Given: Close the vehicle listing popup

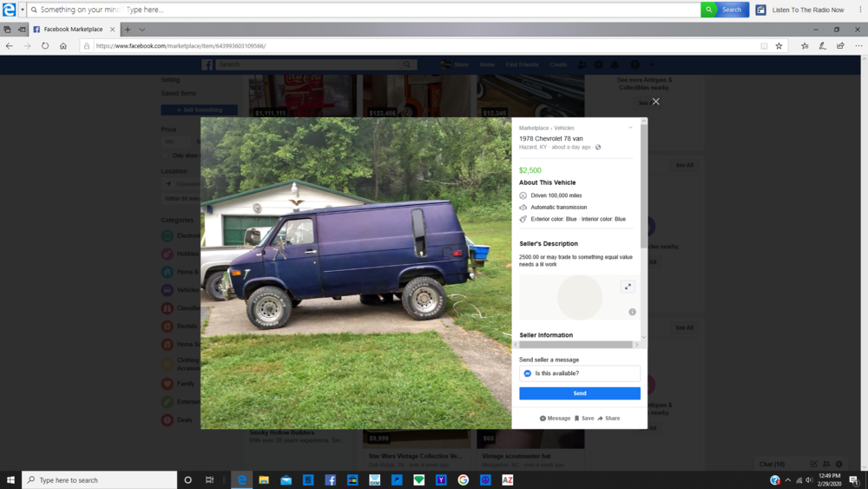Looking at the screenshot, I should click(x=655, y=102).
